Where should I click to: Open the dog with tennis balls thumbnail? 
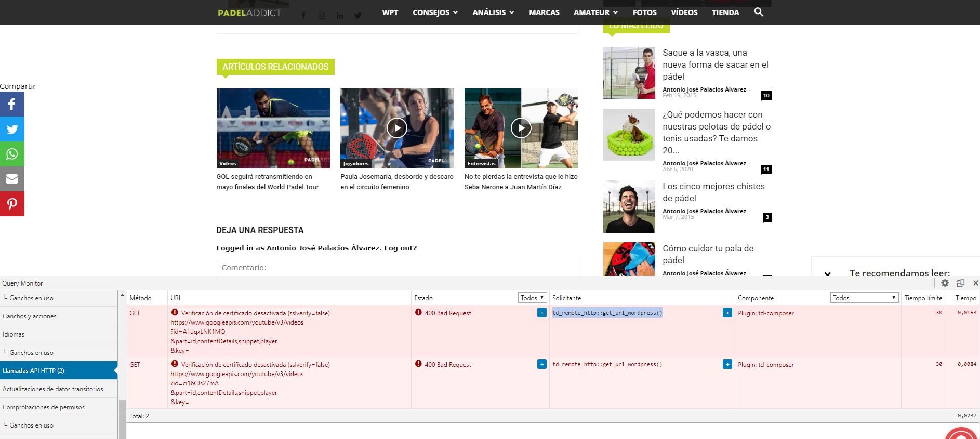tap(629, 135)
